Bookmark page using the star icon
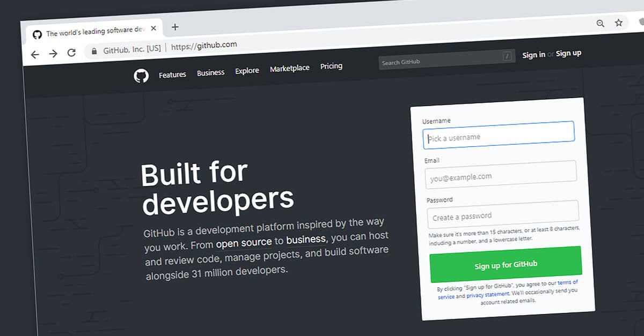The height and width of the screenshot is (336, 644). click(619, 23)
